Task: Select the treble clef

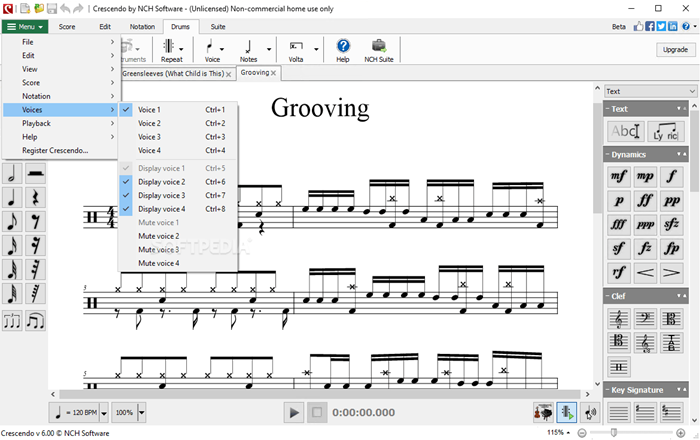Action: [619, 319]
